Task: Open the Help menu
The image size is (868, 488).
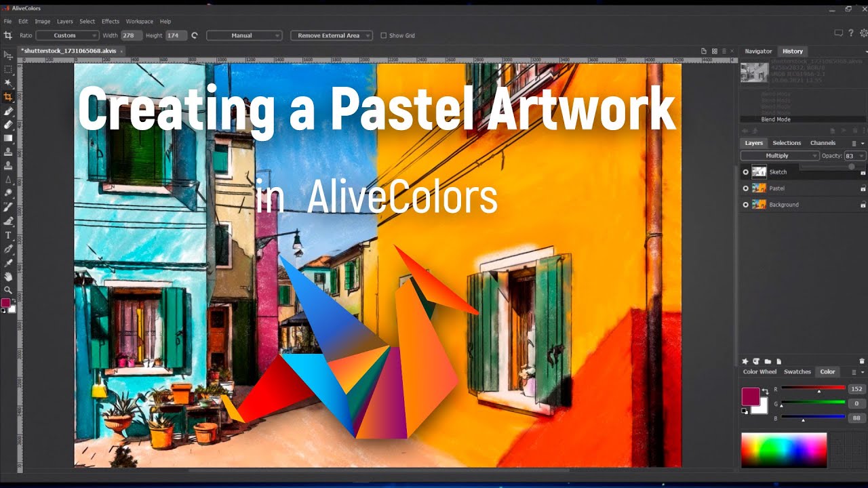Action: (165, 22)
